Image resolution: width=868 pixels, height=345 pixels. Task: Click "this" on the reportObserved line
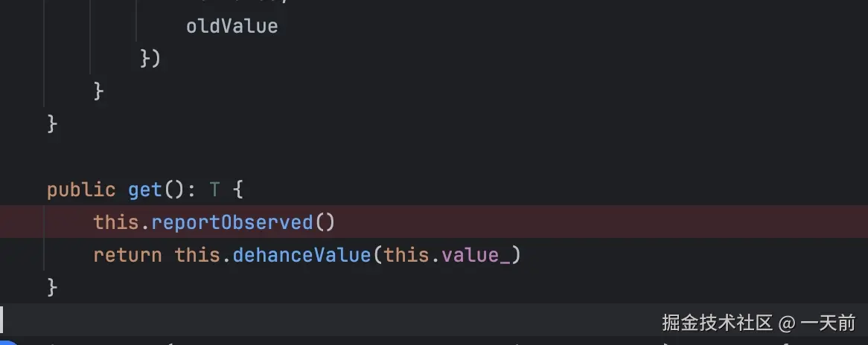click(x=116, y=222)
